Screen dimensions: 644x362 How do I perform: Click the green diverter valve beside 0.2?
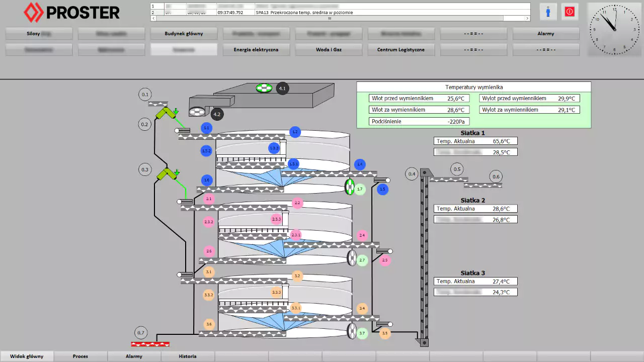click(x=165, y=113)
